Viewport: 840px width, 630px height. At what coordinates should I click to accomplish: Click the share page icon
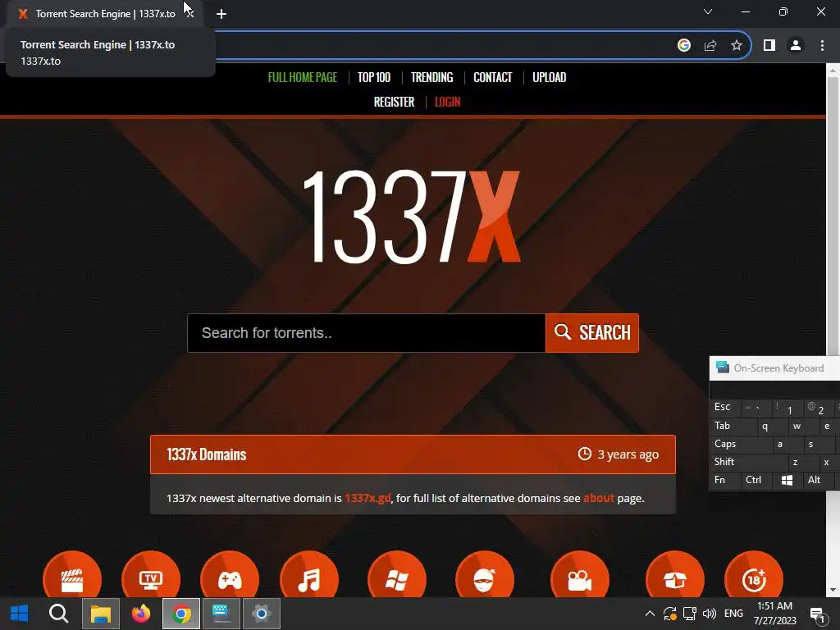710,46
